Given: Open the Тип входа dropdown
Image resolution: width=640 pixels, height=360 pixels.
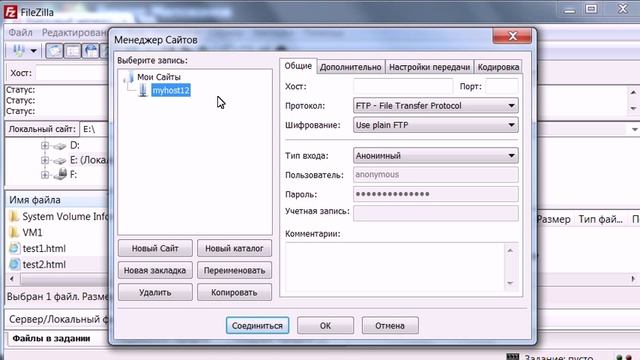Looking at the screenshot, I should [436, 156].
